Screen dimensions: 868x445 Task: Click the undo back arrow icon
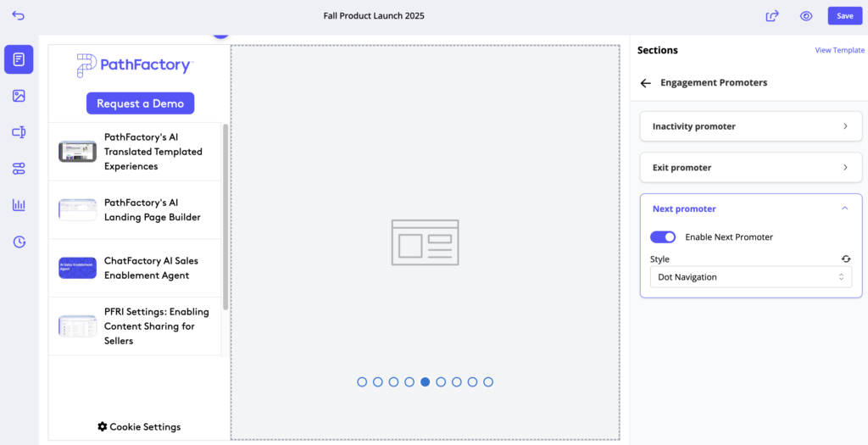coord(19,15)
